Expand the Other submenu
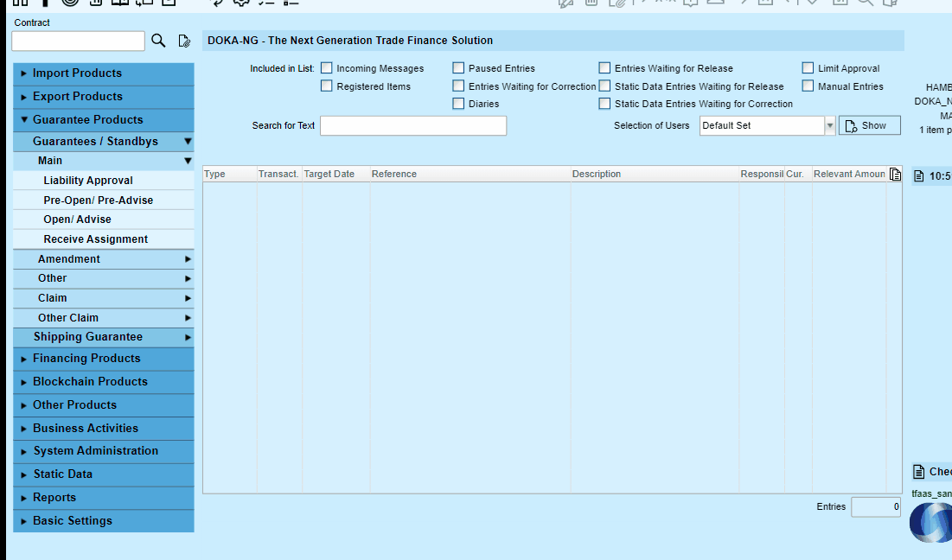The width and height of the screenshot is (952, 560). coord(104,278)
